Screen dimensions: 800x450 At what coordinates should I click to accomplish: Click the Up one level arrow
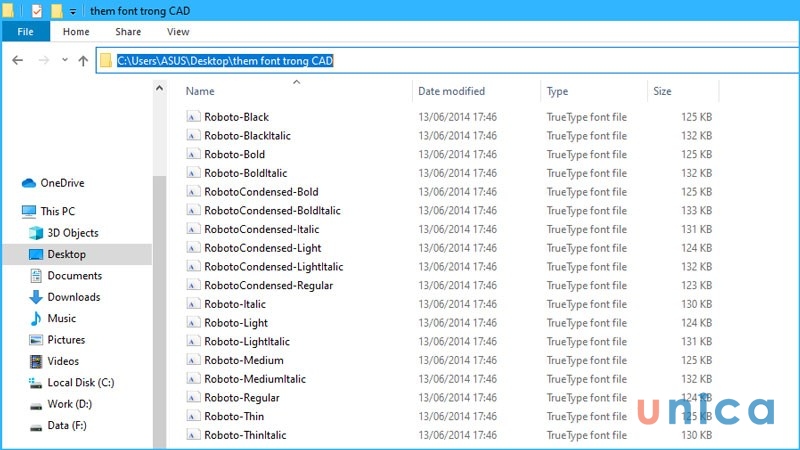pyautogui.click(x=83, y=61)
